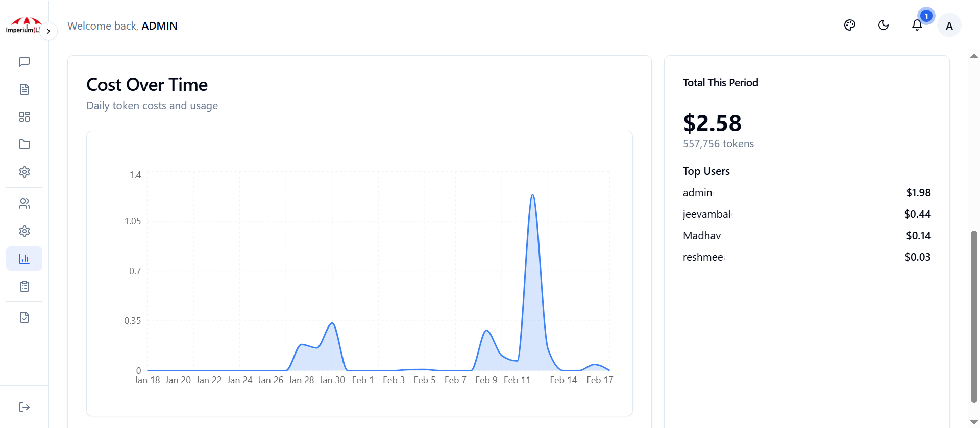Image resolution: width=980 pixels, height=428 pixels.
Task: Click the admin row in Top Users
Action: [x=806, y=193]
